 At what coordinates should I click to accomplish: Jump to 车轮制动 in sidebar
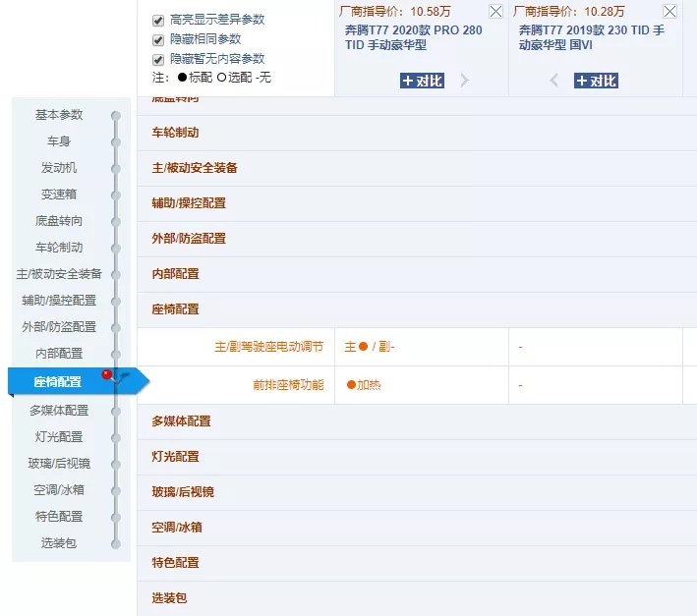(59, 248)
